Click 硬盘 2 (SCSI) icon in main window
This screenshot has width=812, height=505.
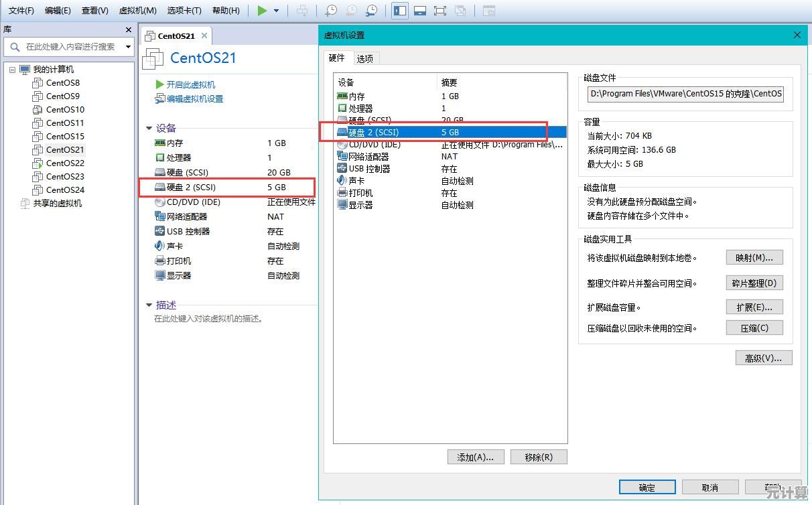159,187
